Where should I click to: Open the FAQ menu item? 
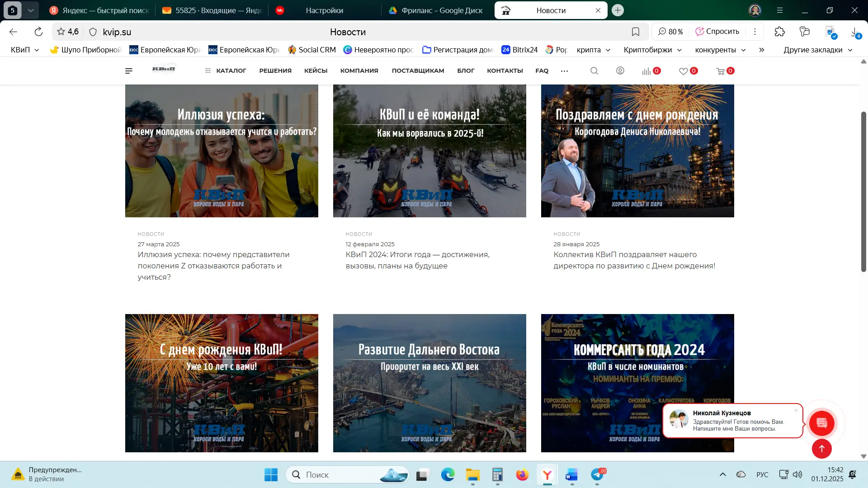(x=542, y=71)
